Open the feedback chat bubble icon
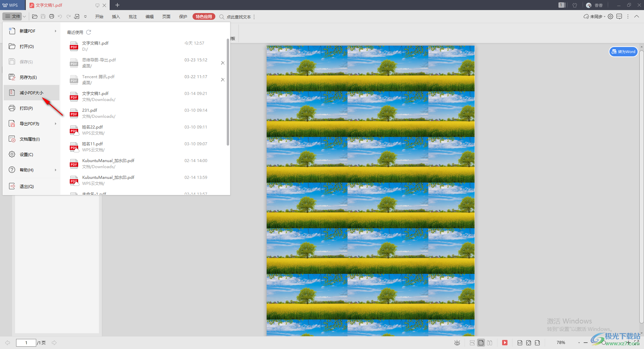Image resolution: width=644 pixels, height=349 pixels. coord(619,16)
